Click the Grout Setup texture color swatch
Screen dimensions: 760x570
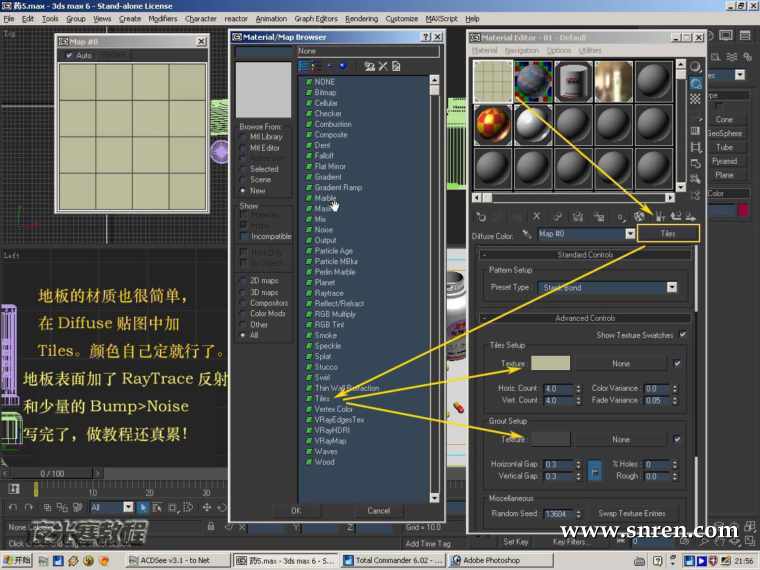[551, 439]
